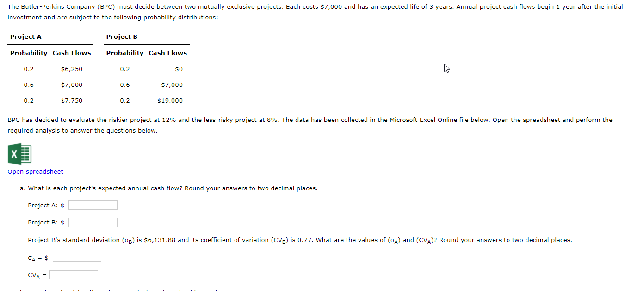644x291 pixels.
Task: Click the Probability header for Project B
Action: [x=124, y=53]
